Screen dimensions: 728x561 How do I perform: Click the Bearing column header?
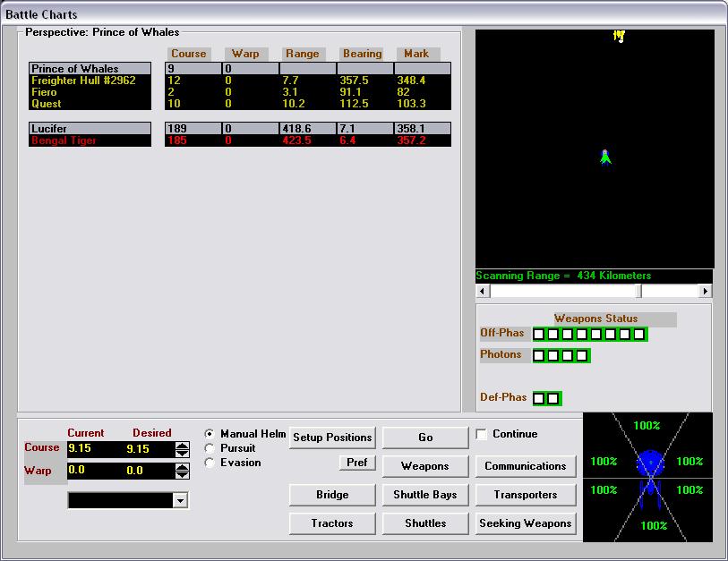(x=362, y=54)
